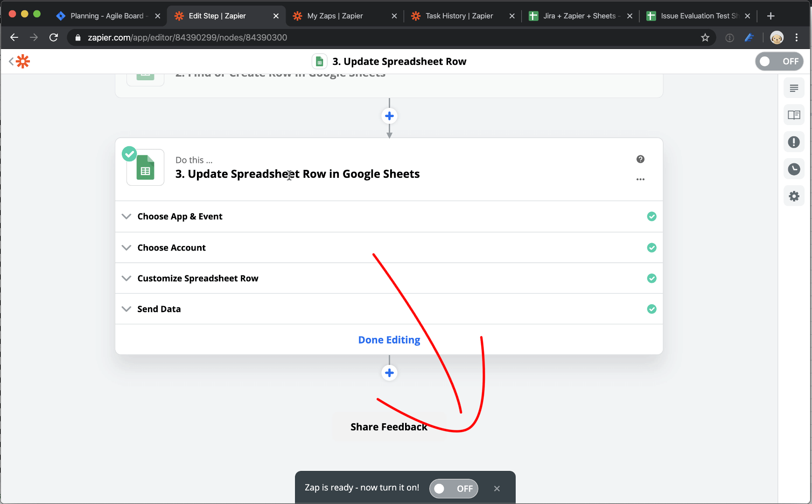812x504 pixels.
Task: Click the blue pen extension icon
Action: [749, 37]
